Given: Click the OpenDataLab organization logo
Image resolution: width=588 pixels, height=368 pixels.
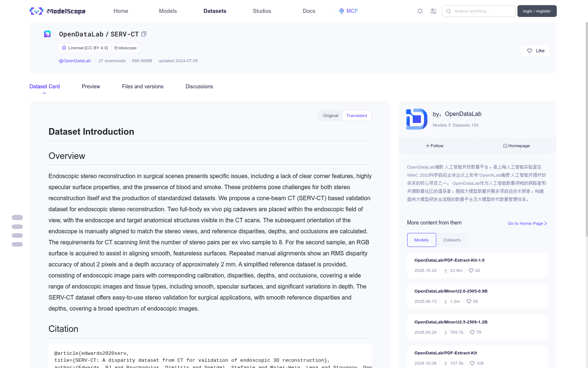Looking at the screenshot, I should click(x=417, y=119).
